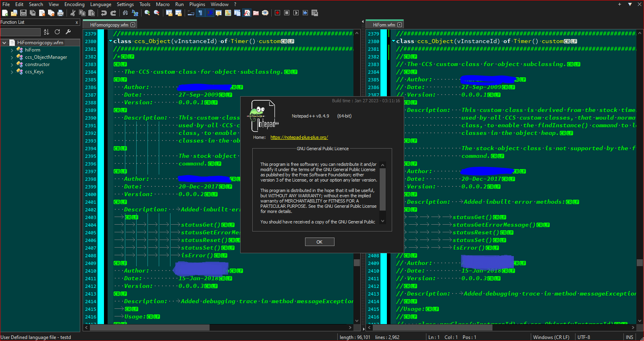
Task: Toggle INS insert mode in status bar
Action: 629,337
